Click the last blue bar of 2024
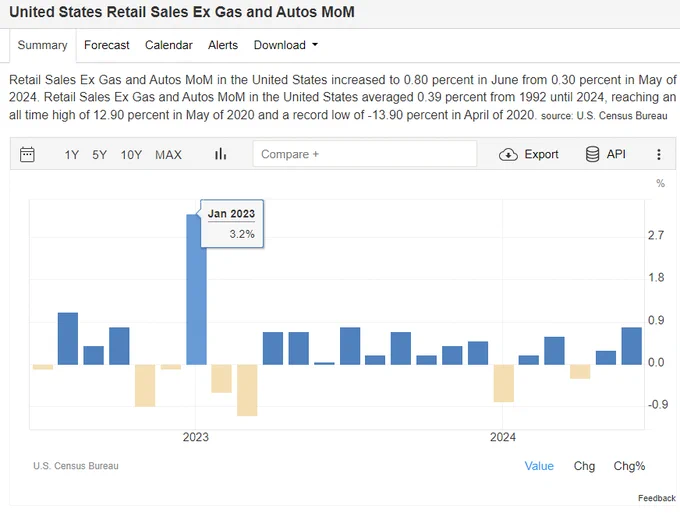 click(631, 346)
